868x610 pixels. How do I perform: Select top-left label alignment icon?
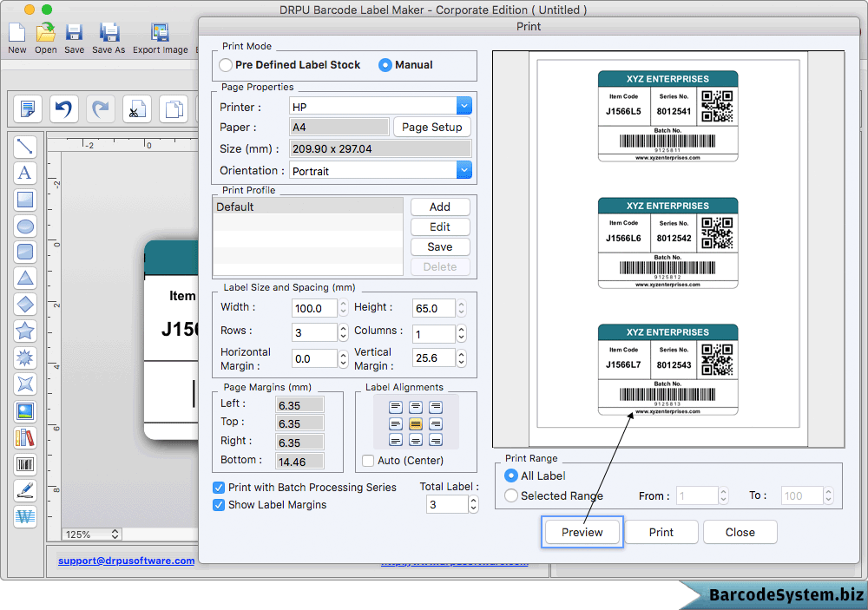pos(396,407)
